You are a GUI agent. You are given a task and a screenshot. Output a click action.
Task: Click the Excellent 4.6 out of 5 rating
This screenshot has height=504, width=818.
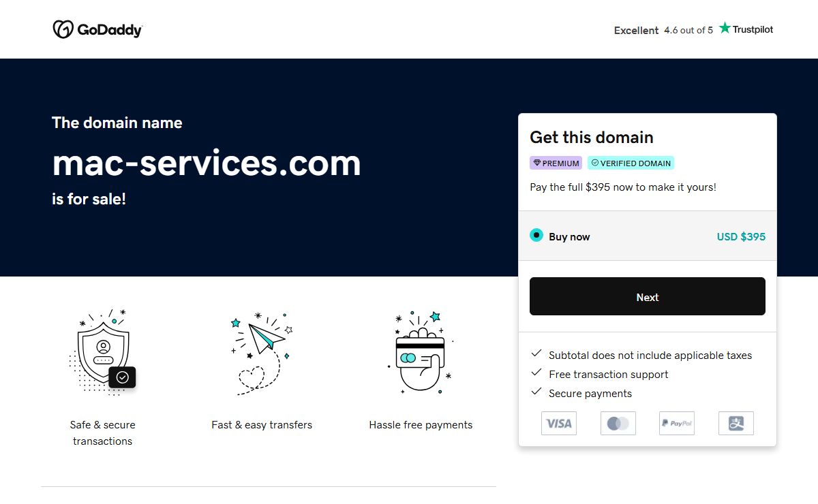point(663,30)
